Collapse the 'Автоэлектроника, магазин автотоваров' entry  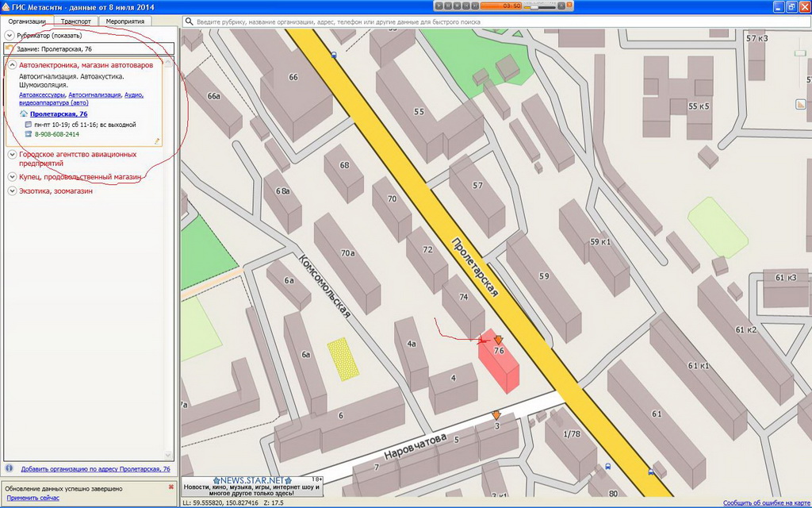click(12, 65)
